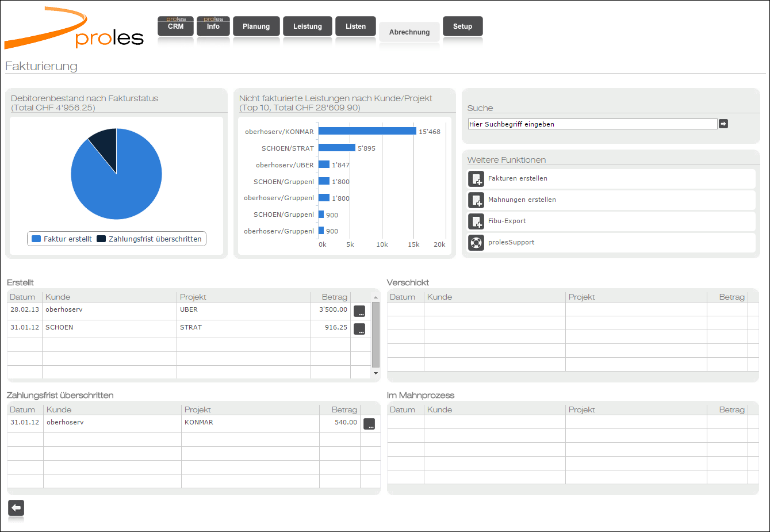Screen dimensions: 770x532
Task: Click the Fakturen erstellen icon
Action: point(476,179)
